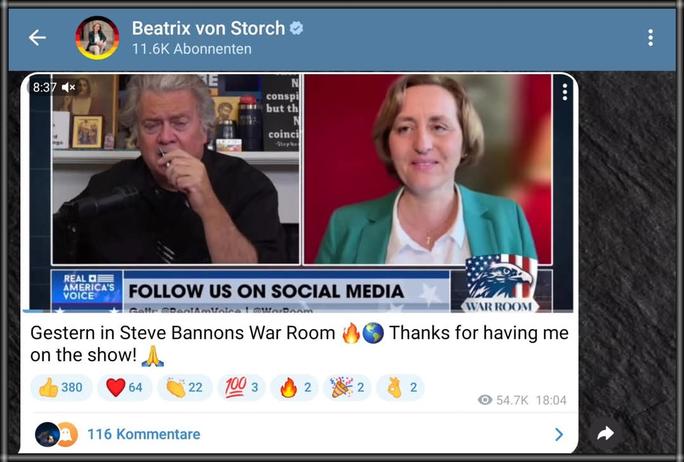Open the three-dot menu on the video
This screenshot has height=462, width=684.
[565, 92]
